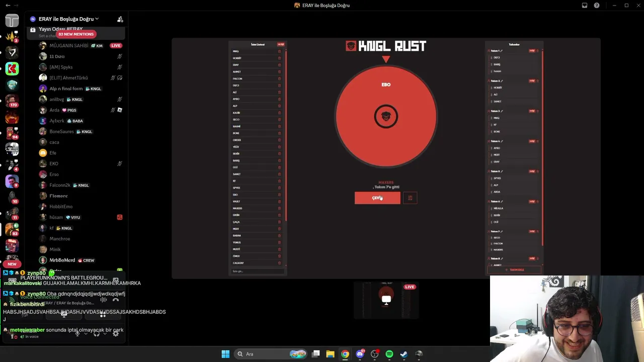The height and width of the screenshot is (362, 644).
Task: Delete Takım 7 with its trash icon
Action: pyautogui.click(x=537, y=232)
